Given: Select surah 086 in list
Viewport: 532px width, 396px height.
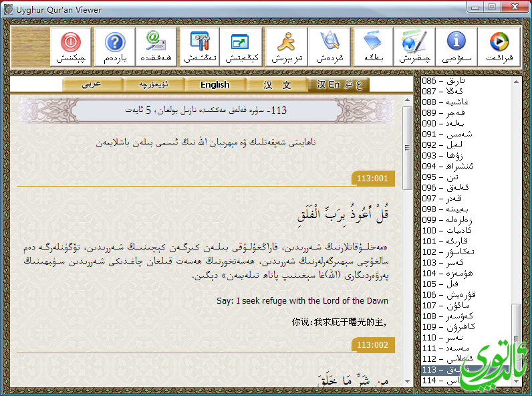Looking at the screenshot, I should click(466, 81).
